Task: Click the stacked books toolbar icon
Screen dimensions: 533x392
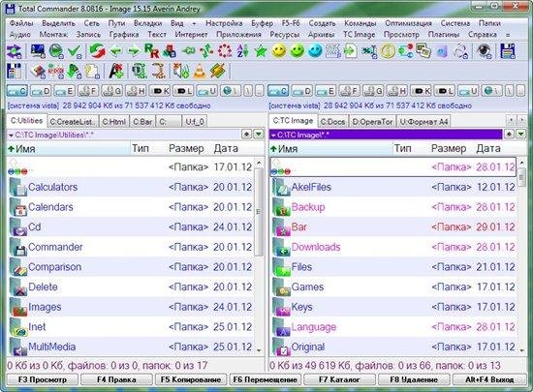Action: pyautogui.click(x=38, y=71)
